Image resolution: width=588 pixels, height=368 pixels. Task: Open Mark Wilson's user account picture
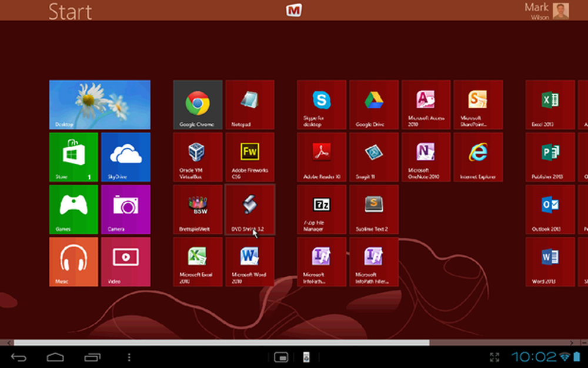(x=560, y=11)
